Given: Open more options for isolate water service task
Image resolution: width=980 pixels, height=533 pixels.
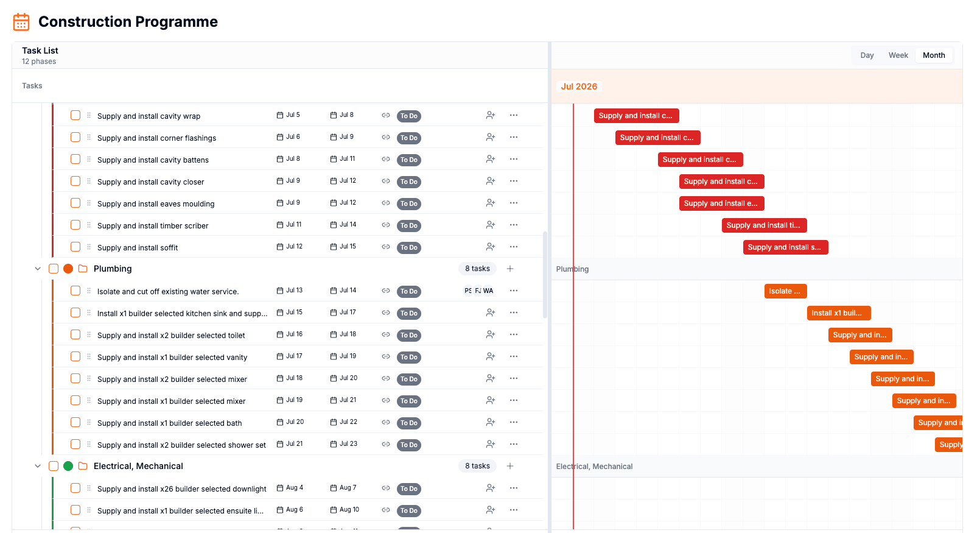Looking at the screenshot, I should 514,291.
